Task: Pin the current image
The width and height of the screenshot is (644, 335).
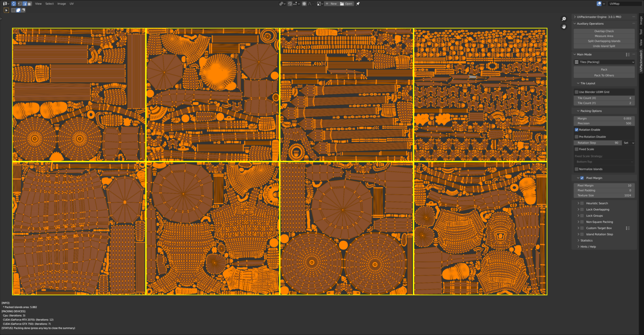Action: (358, 4)
